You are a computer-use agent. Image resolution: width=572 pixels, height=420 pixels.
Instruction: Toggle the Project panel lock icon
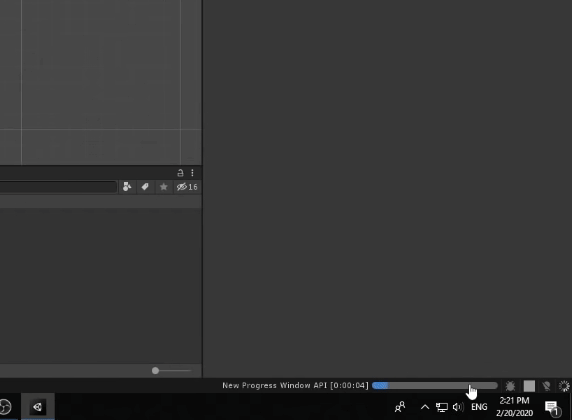(x=180, y=173)
